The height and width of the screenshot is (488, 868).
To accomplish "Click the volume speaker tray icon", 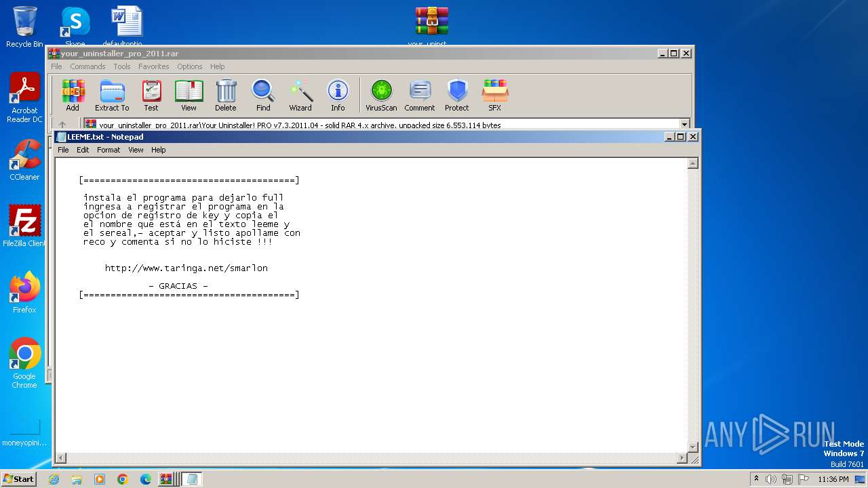I will pyautogui.click(x=771, y=479).
